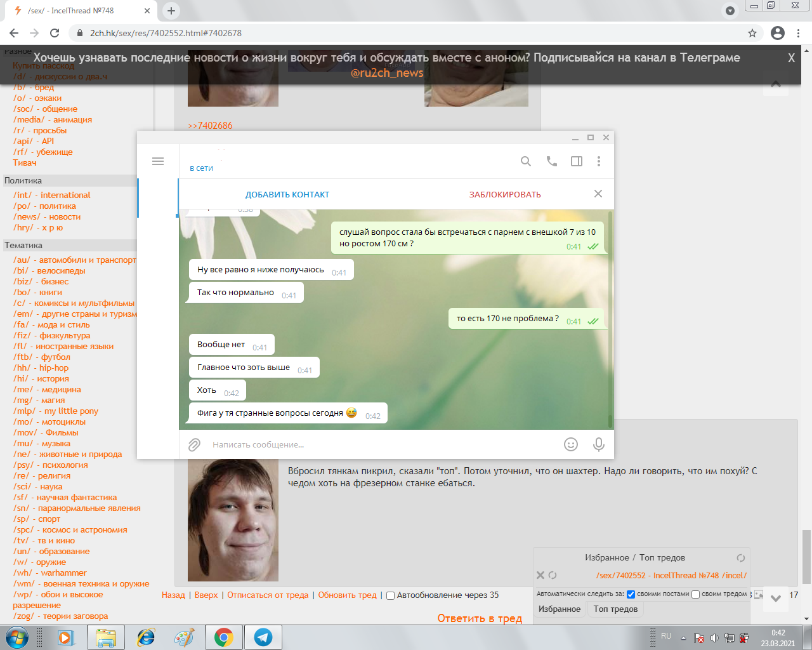Open the /wh/ - warhammer board
The width and height of the screenshot is (812, 650).
[x=50, y=573]
